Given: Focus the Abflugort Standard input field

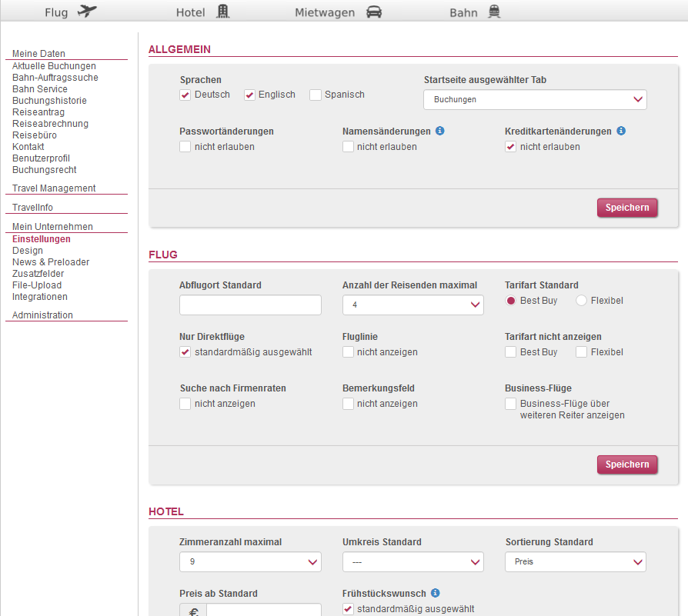Looking at the screenshot, I should coord(250,305).
